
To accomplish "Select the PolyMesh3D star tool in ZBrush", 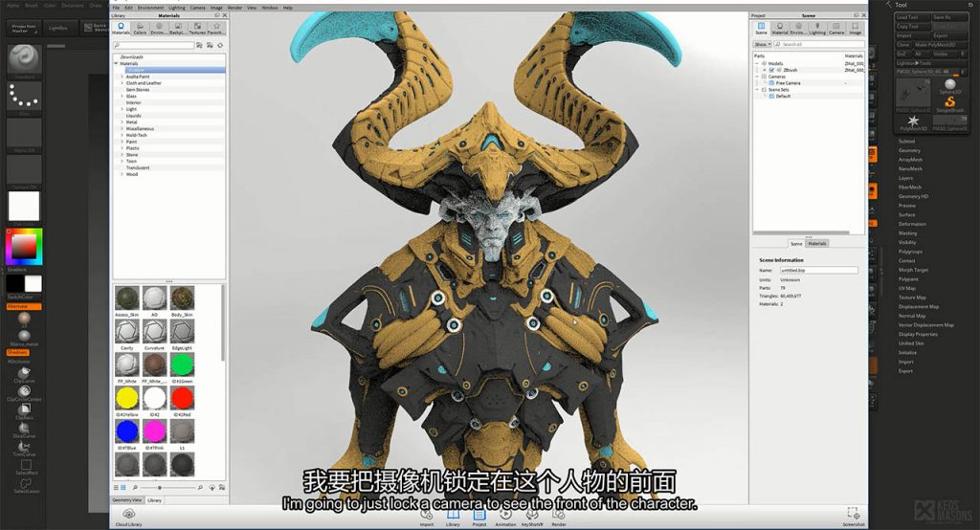I will [913, 122].
